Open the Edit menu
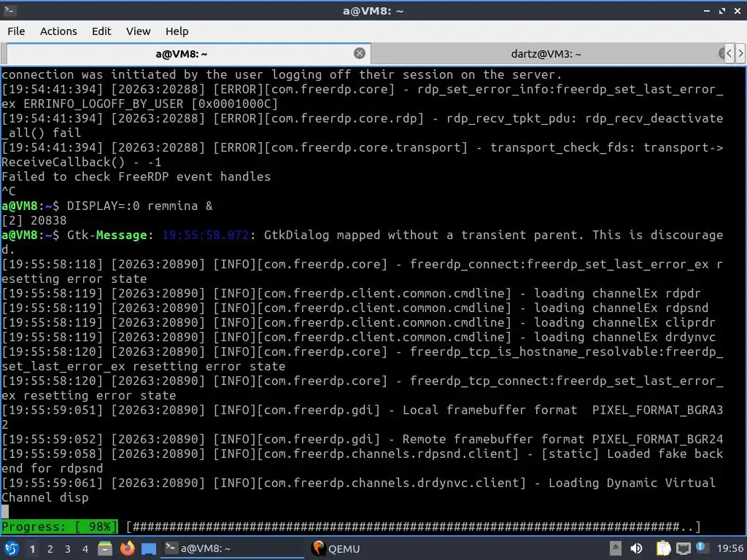Viewport: 747px width, 560px height. point(101,31)
